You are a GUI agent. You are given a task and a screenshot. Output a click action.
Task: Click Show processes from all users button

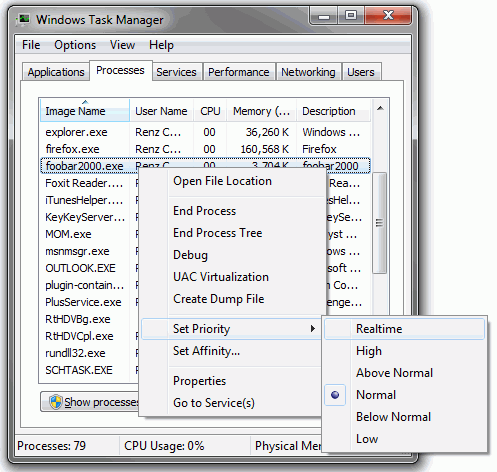(90, 402)
